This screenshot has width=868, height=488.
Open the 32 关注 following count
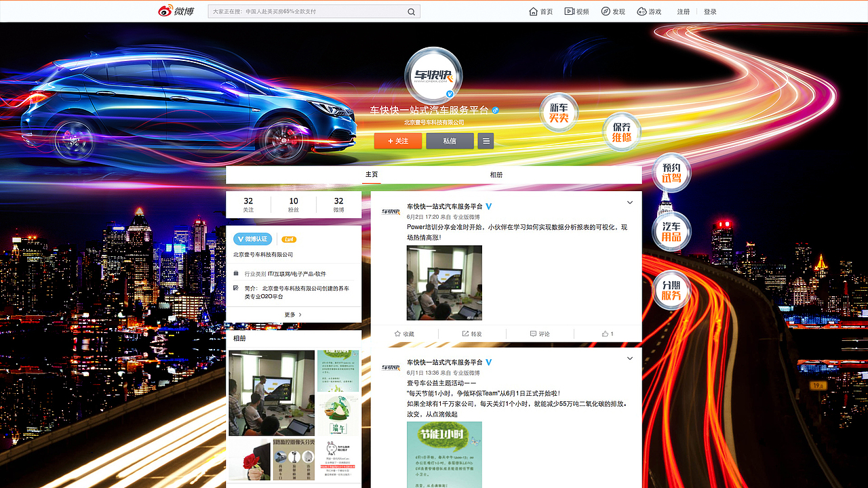click(x=248, y=205)
